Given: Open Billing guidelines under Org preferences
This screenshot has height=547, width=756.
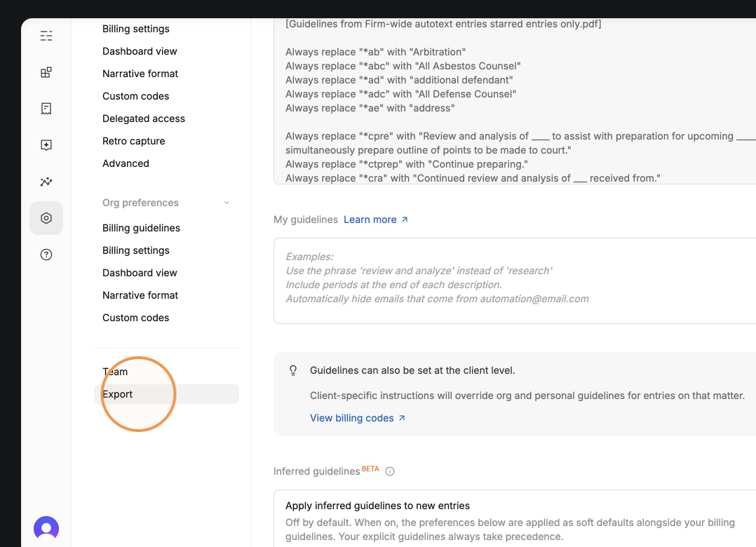Looking at the screenshot, I should [x=141, y=228].
